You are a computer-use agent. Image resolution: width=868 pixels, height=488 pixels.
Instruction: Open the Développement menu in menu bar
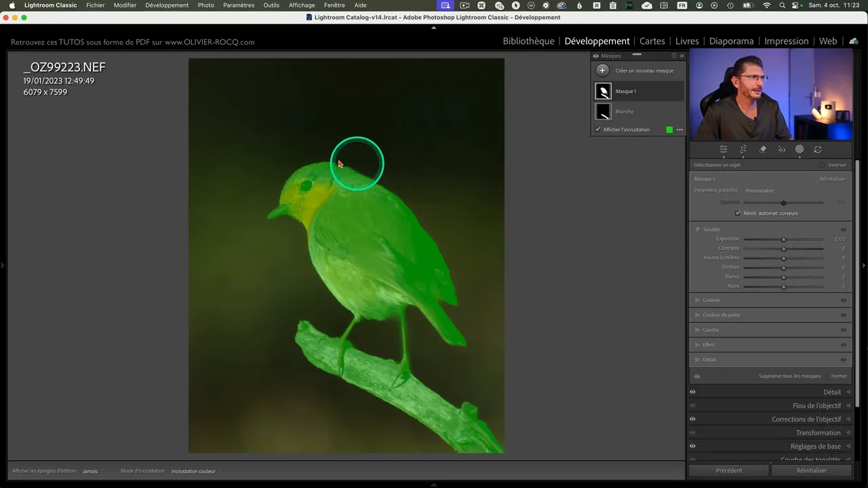(x=167, y=5)
